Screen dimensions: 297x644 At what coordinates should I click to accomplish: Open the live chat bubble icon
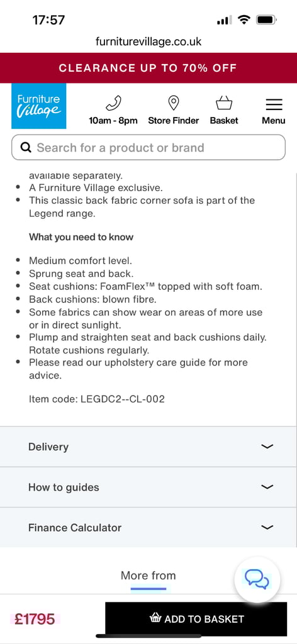click(x=257, y=579)
